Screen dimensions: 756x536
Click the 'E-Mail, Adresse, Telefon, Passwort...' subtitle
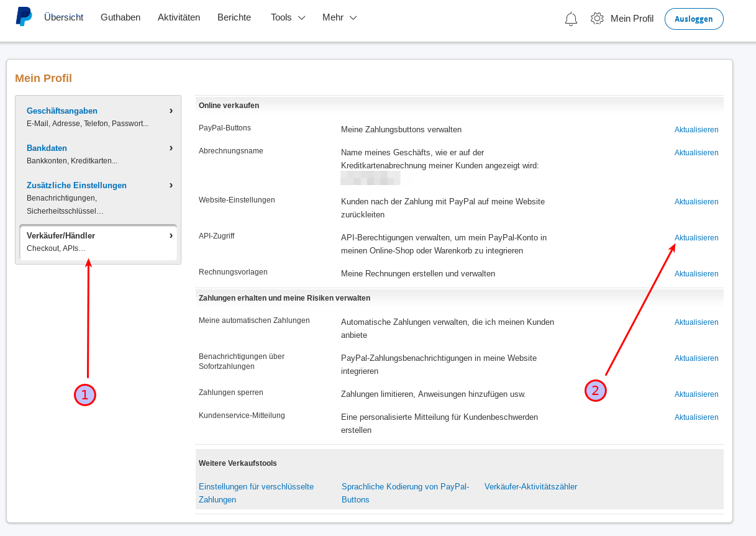88,124
